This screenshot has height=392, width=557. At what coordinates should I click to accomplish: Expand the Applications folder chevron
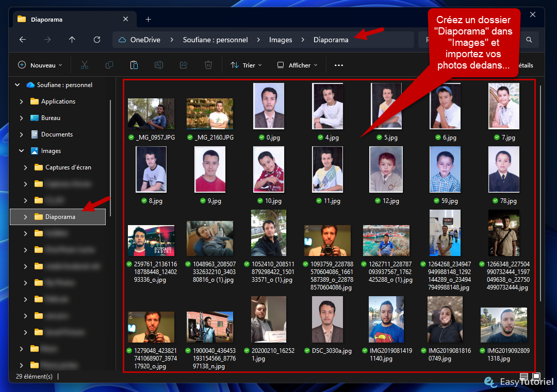pos(21,101)
